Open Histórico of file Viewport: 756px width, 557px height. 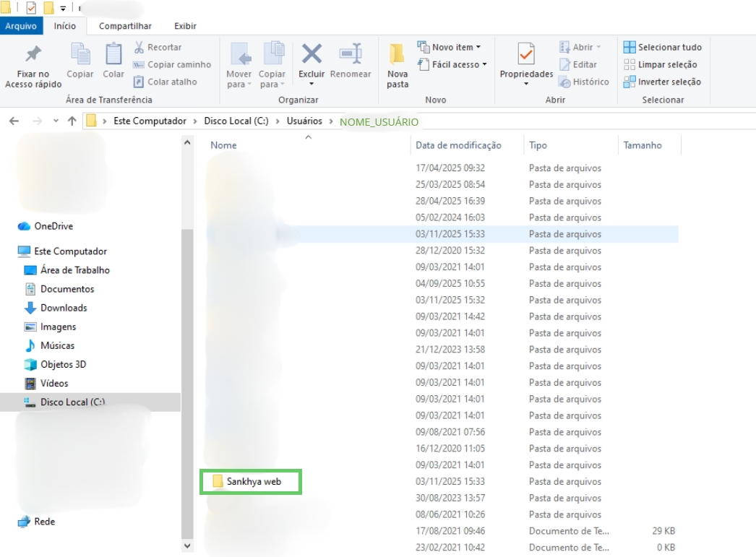[584, 82]
